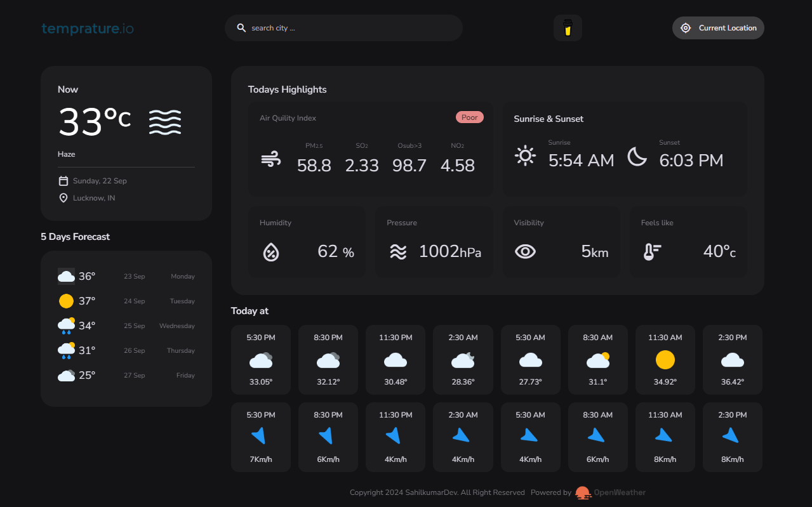This screenshot has width=812, height=507.
Task: Click the location pin icon beside Lucknow, IN
Action: pyautogui.click(x=62, y=197)
